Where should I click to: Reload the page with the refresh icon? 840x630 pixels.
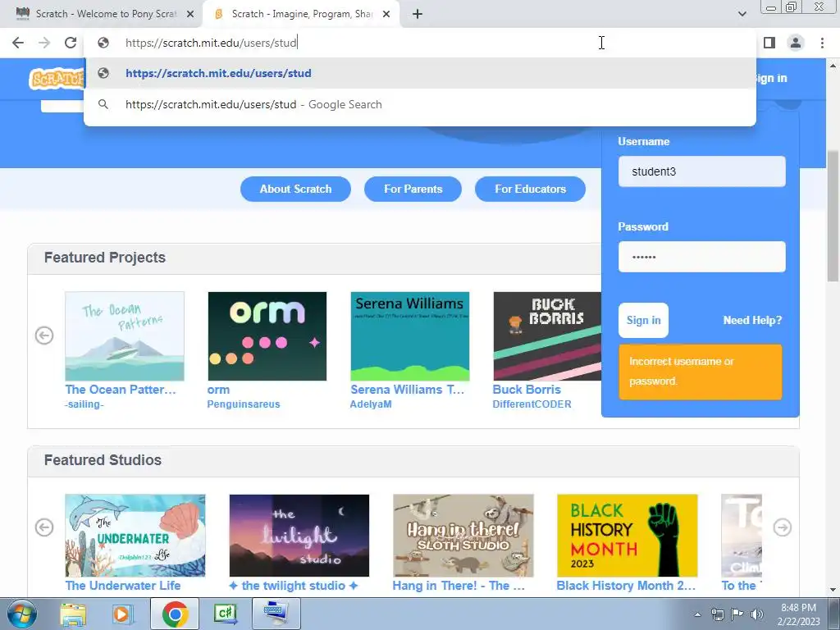(x=71, y=43)
